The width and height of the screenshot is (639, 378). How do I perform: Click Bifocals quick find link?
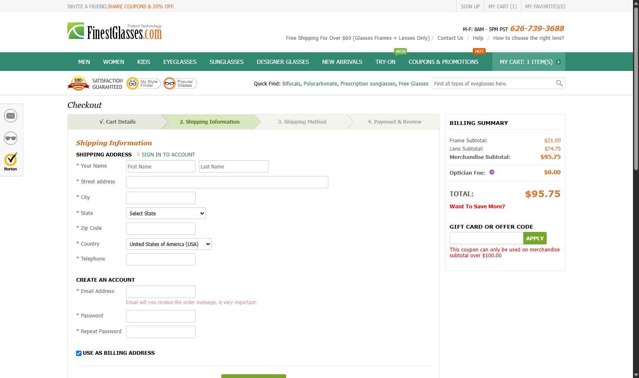(291, 84)
